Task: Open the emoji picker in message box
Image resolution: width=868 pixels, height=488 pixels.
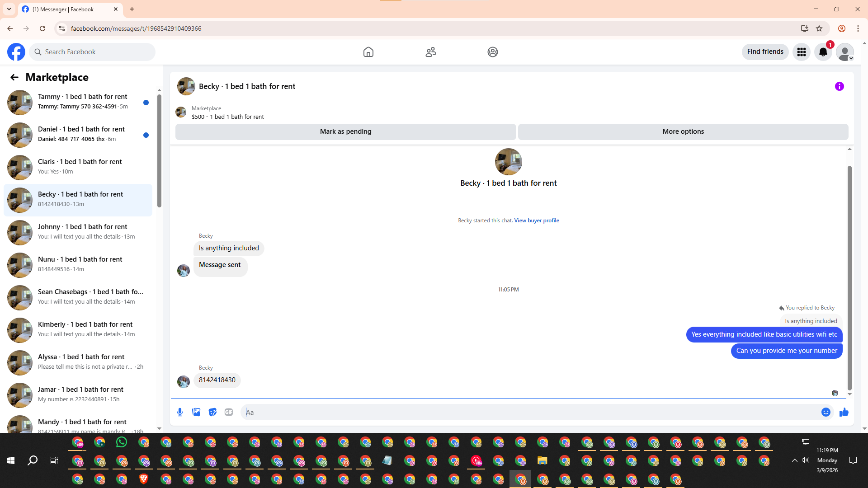Action: click(826, 412)
